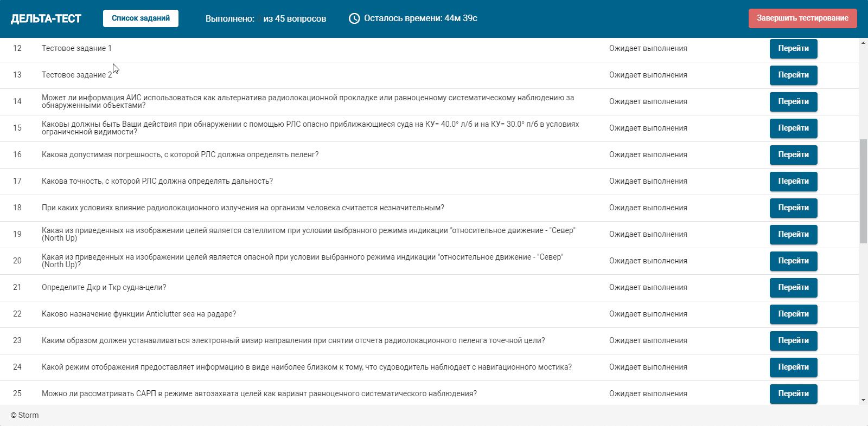Image resolution: width=868 pixels, height=426 pixels.
Task: Click Перейти for question 17 on range accuracy
Action: click(793, 182)
